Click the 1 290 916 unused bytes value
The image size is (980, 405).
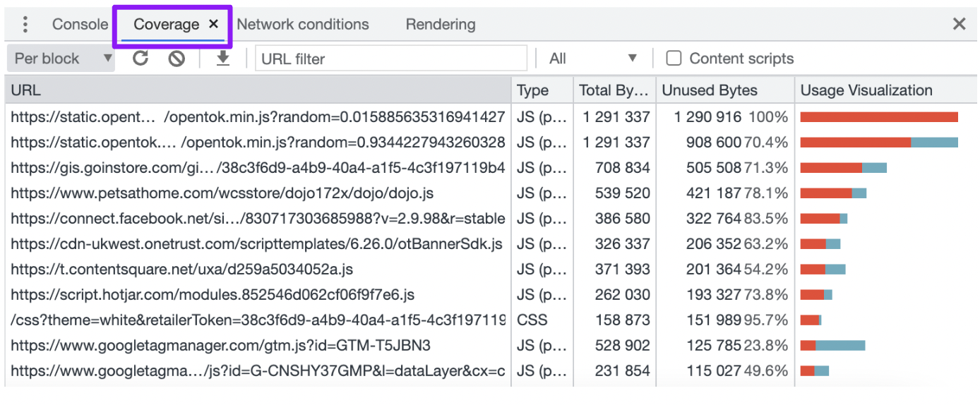708,116
